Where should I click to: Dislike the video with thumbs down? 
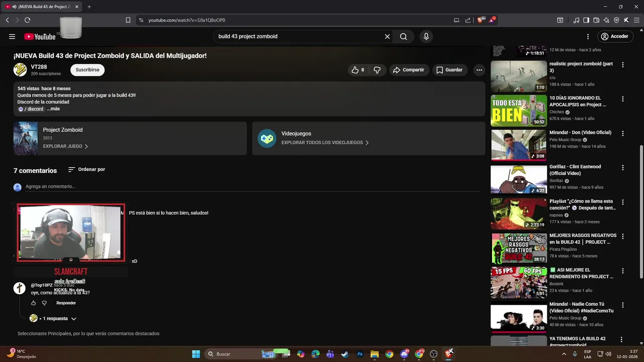(377, 70)
